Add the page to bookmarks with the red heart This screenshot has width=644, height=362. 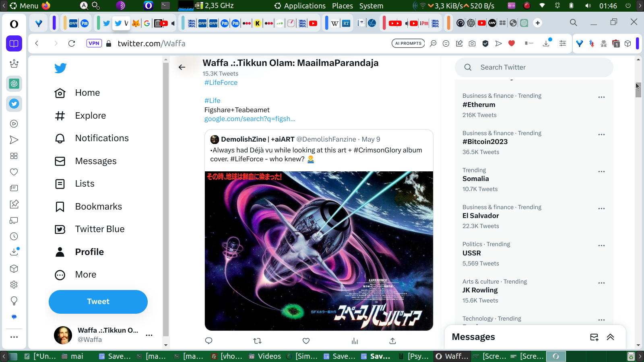(512, 43)
